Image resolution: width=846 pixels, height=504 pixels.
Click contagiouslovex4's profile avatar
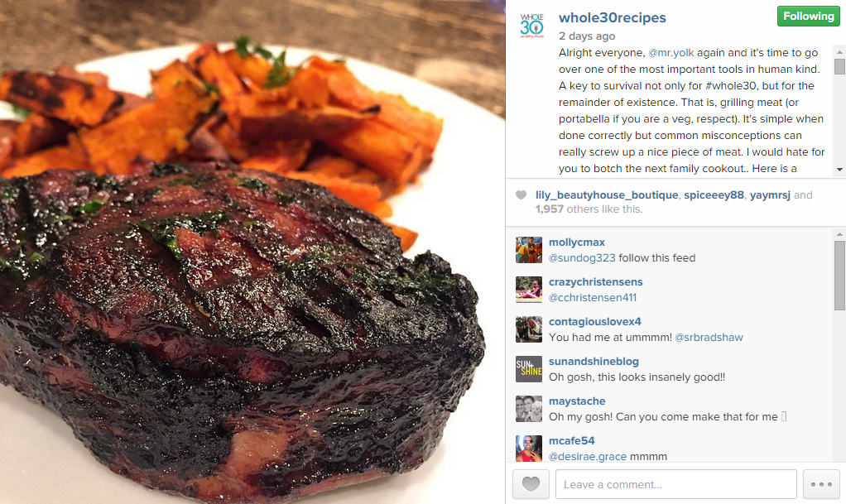[x=529, y=329]
